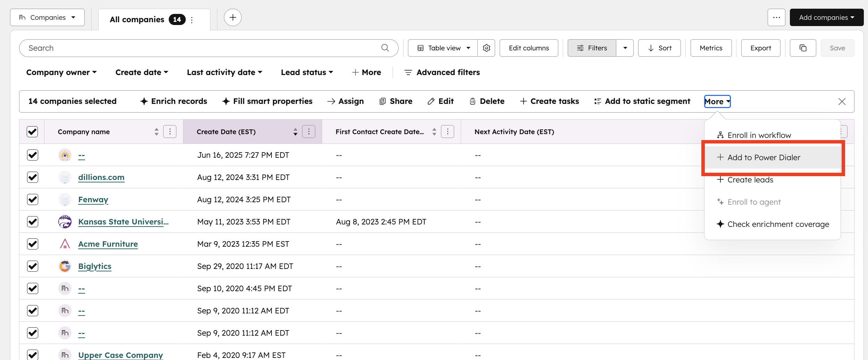
Task: Deselect the dillions.com row checkbox
Action: [x=32, y=177]
